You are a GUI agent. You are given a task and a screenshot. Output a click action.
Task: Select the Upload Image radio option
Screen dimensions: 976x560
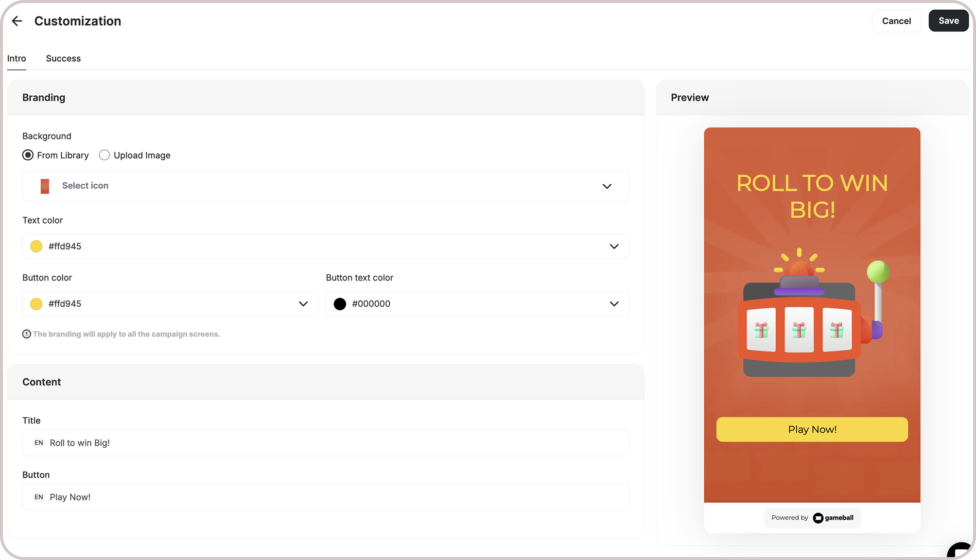[x=105, y=155]
